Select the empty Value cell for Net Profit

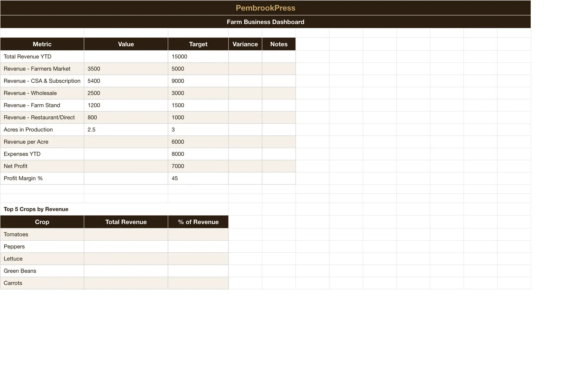(x=126, y=166)
